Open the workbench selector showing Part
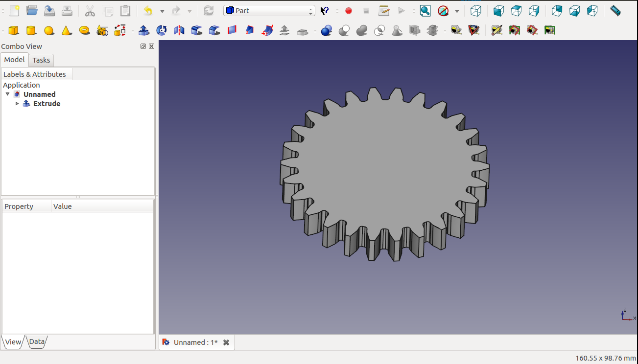This screenshot has height=364, width=638. pos(269,11)
